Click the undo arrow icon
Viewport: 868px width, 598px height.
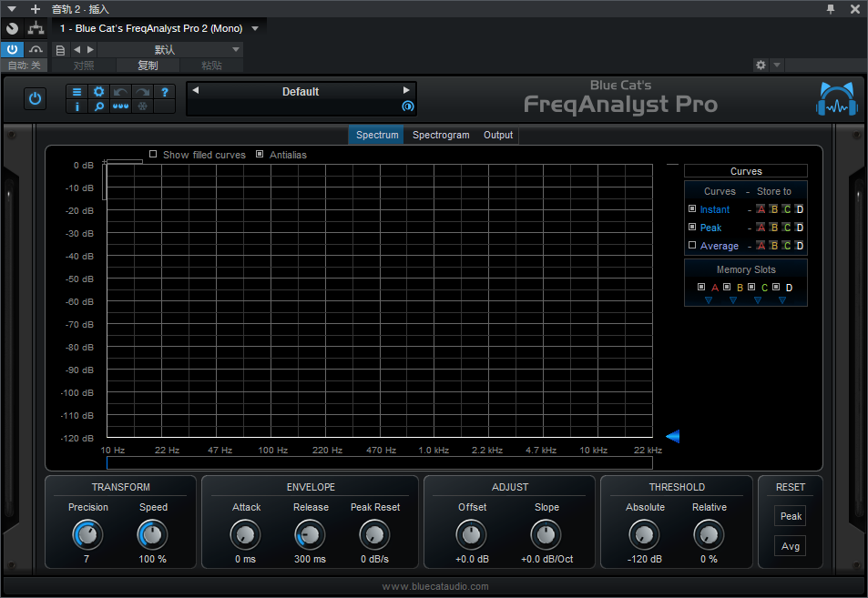[120, 92]
